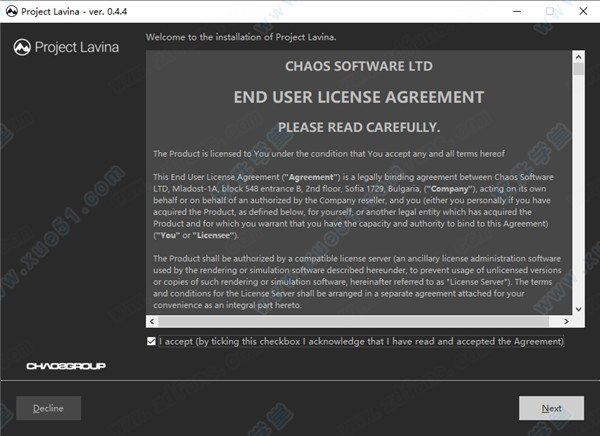
Task: Click the horizontal scroll right arrow
Action: tap(566, 322)
